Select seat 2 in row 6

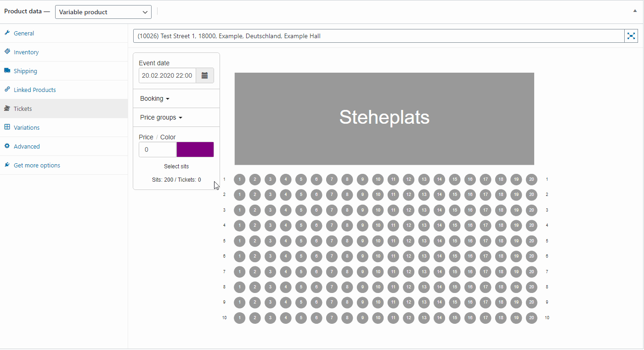click(255, 256)
